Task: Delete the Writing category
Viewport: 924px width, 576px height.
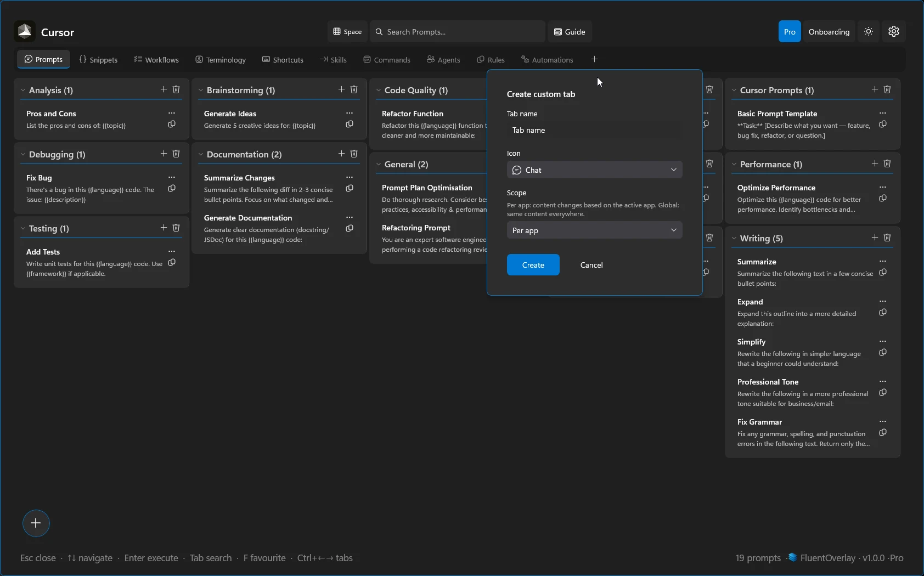Action: [x=888, y=238]
